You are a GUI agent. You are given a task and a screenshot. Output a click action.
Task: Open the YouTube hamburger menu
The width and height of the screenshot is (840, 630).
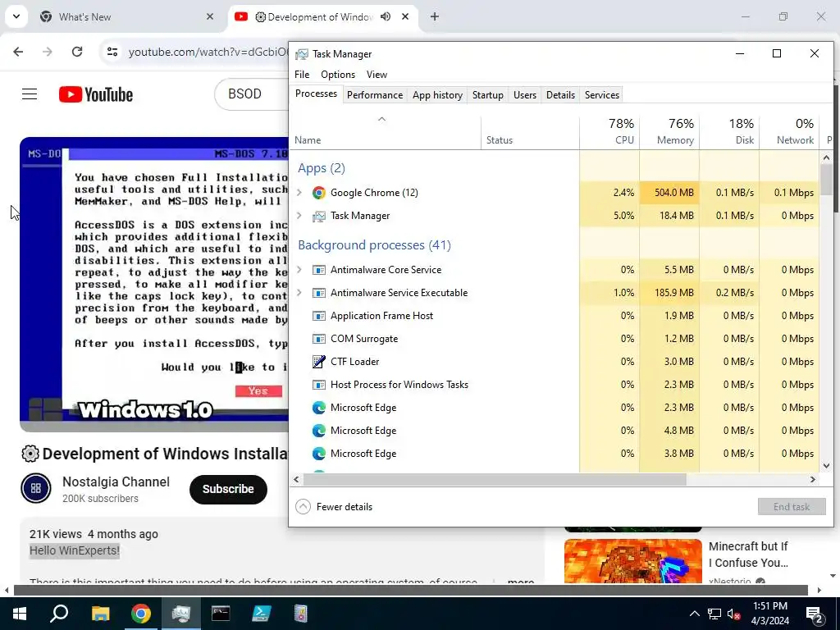[x=30, y=94]
